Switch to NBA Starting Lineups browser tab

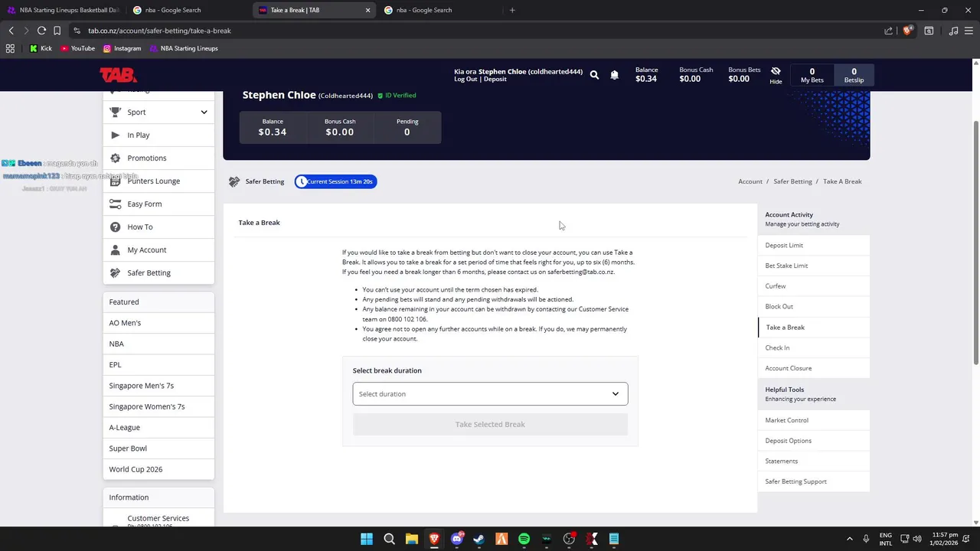[x=63, y=10]
